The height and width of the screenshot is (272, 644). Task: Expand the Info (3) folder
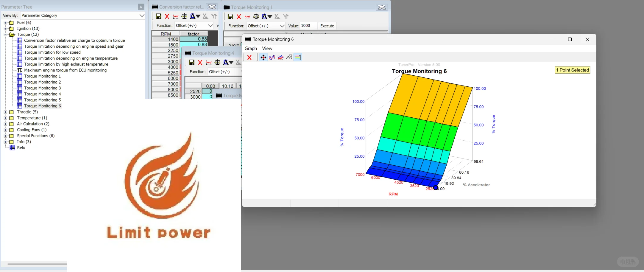[x=5, y=142]
